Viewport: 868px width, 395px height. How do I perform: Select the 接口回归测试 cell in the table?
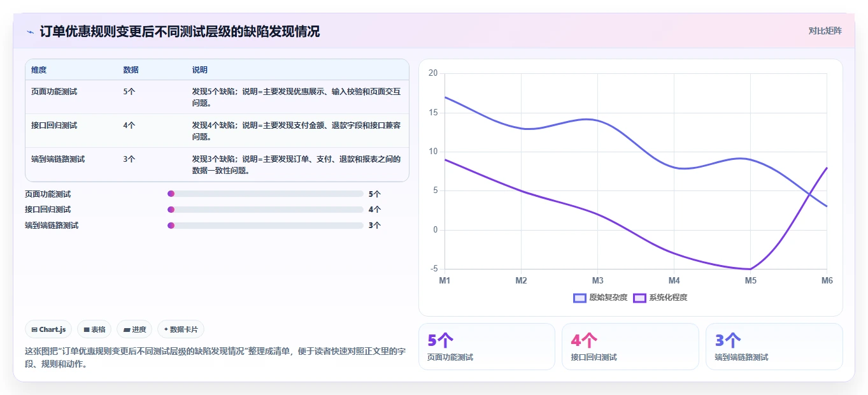click(54, 126)
